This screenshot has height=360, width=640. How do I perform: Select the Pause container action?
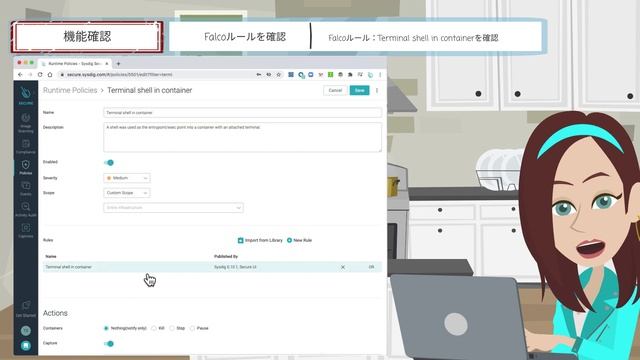point(199,328)
